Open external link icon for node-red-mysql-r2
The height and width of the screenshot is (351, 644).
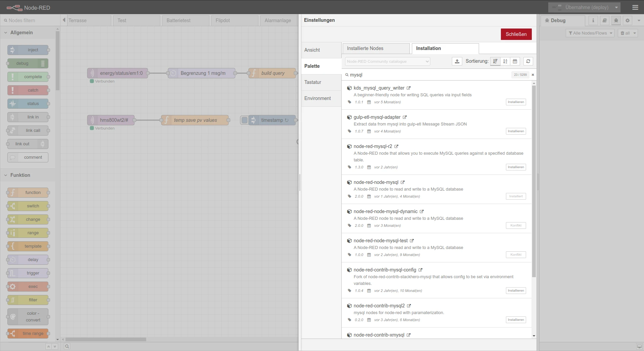tap(396, 146)
